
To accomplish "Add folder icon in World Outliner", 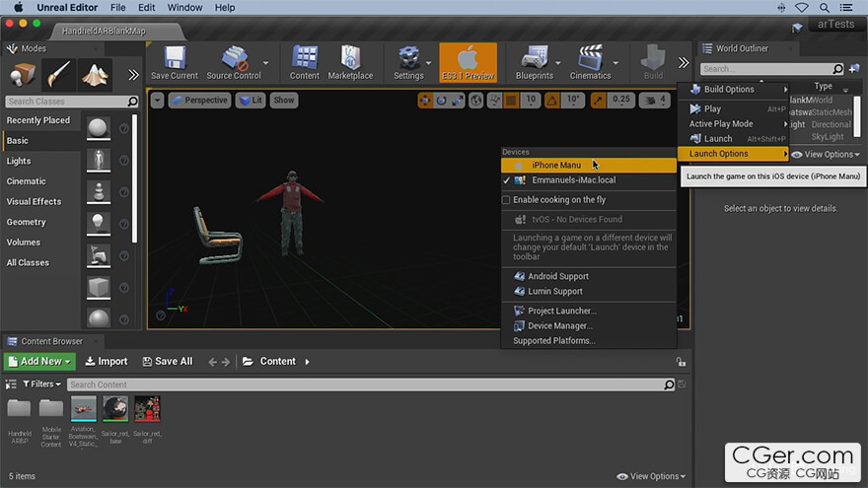I will tap(854, 69).
